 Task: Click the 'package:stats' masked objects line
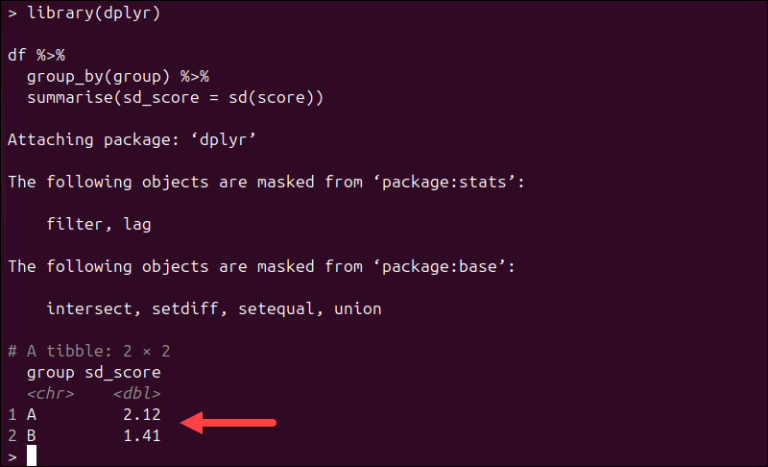(266, 182)
